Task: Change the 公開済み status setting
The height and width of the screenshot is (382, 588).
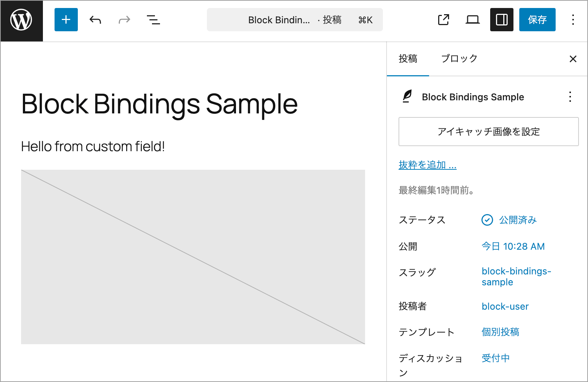Action: click(x=509, y=220)
